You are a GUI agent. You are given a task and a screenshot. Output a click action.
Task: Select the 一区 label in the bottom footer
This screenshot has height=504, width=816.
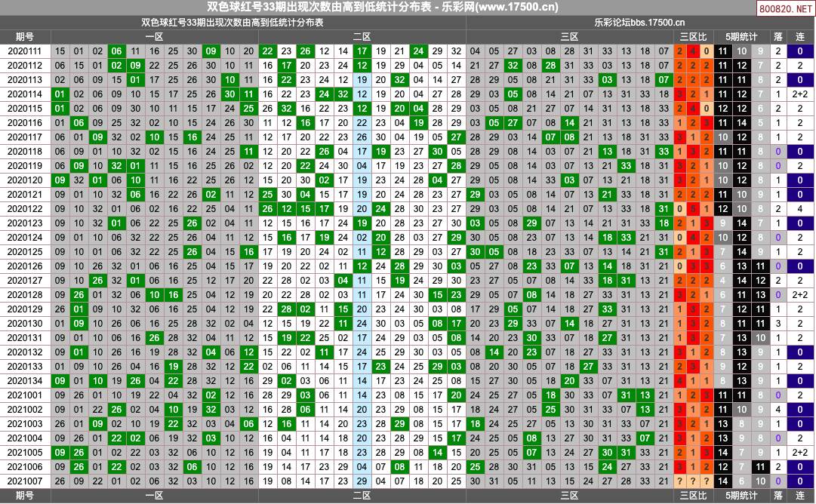(155, 496)
